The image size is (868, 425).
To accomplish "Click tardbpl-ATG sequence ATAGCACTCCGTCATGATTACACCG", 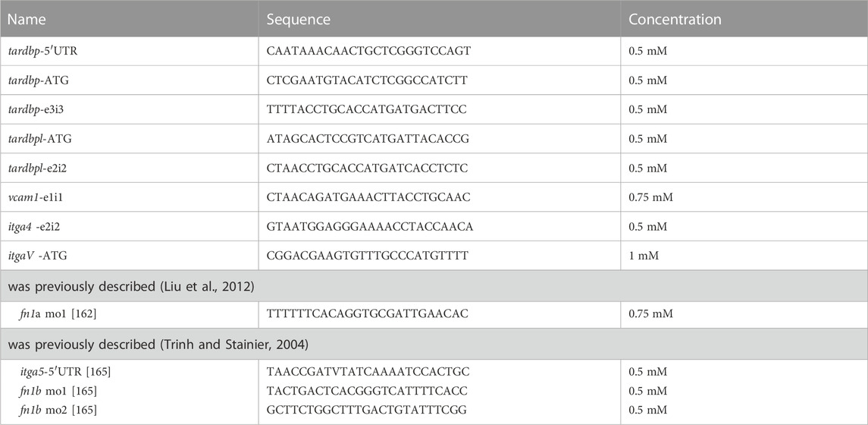I will 368,139.
